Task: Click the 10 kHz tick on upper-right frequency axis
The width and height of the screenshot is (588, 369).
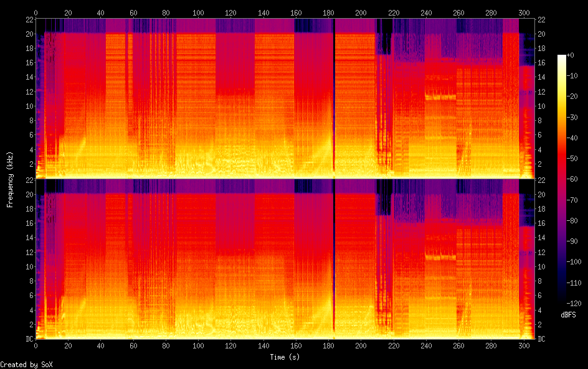Action: pyautogui.click(x=542, y=106)
